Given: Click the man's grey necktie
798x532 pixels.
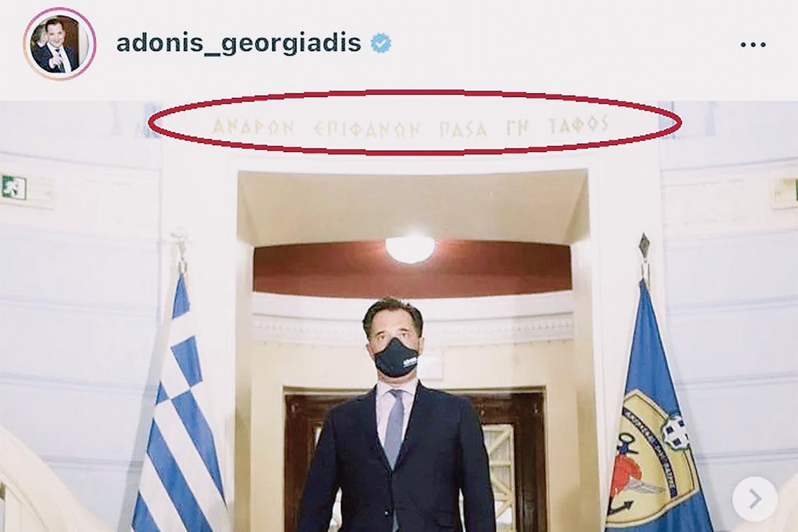Looking at the screenshot, I should click(394, 428).
